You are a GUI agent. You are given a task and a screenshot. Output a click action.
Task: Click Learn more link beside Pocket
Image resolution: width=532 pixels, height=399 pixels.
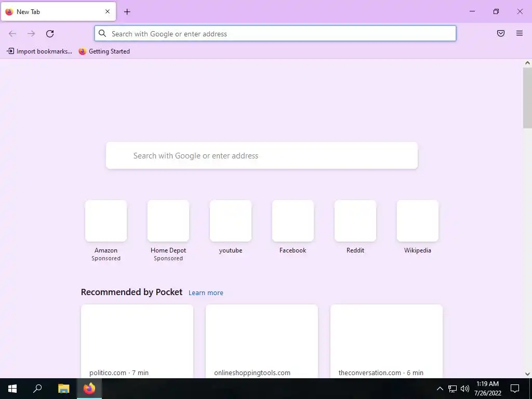click(x=206, y=293)
